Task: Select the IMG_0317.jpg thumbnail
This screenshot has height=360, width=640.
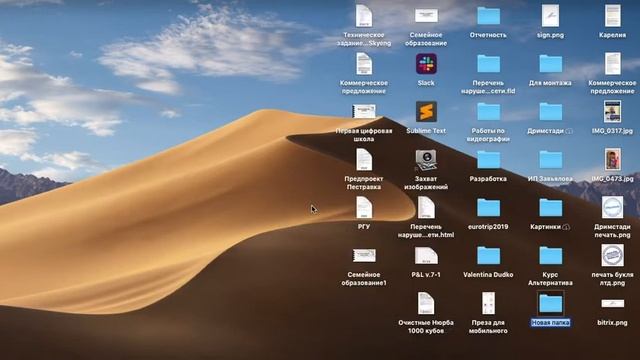Action: pos(613,112)
